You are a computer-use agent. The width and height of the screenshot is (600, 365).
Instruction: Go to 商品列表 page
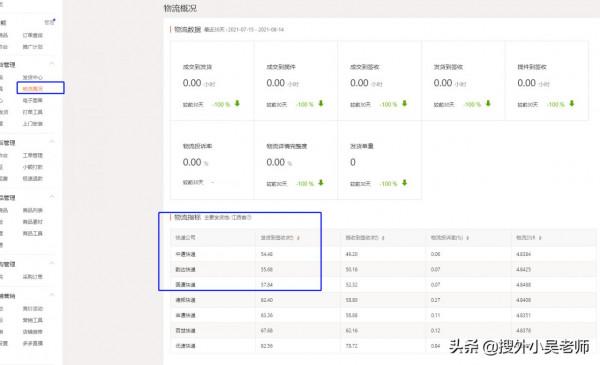pos(33,210)
